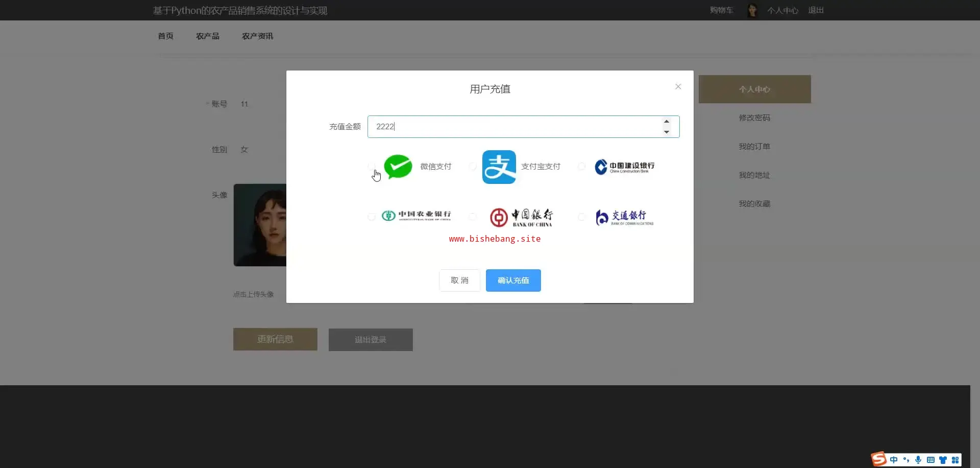
Task: Open the 首页 nav item
Action: (165, 36)
